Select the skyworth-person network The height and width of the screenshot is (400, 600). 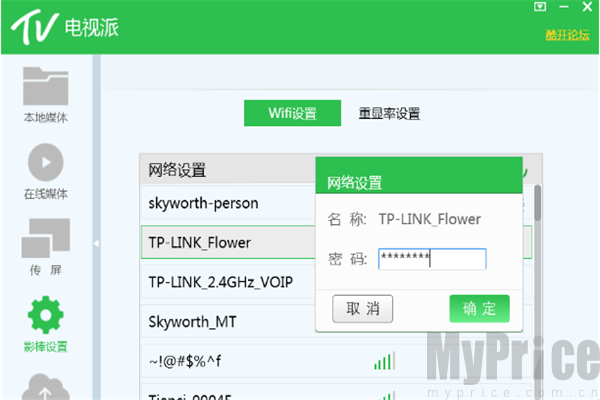pyautogui.click(x=228, y=203)
